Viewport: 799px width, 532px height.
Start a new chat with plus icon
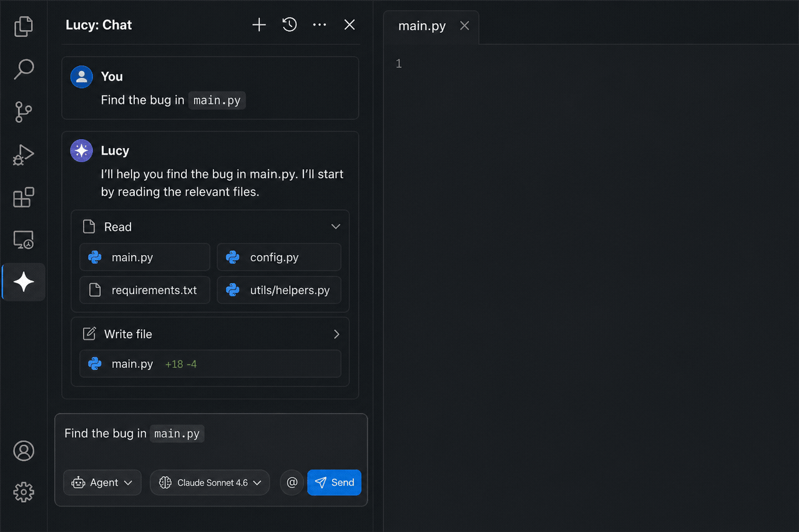point(259,25)
